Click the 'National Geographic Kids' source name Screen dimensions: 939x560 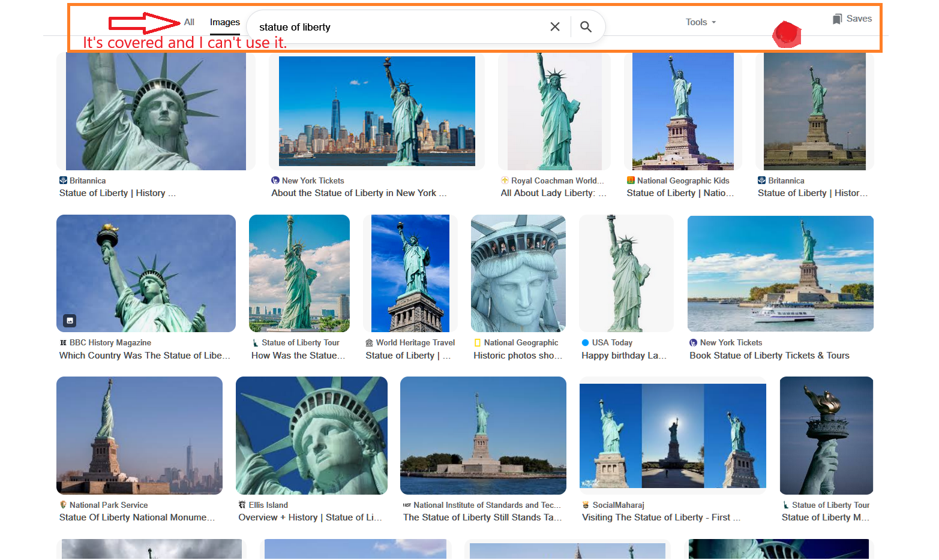click(x=683, y=180)
